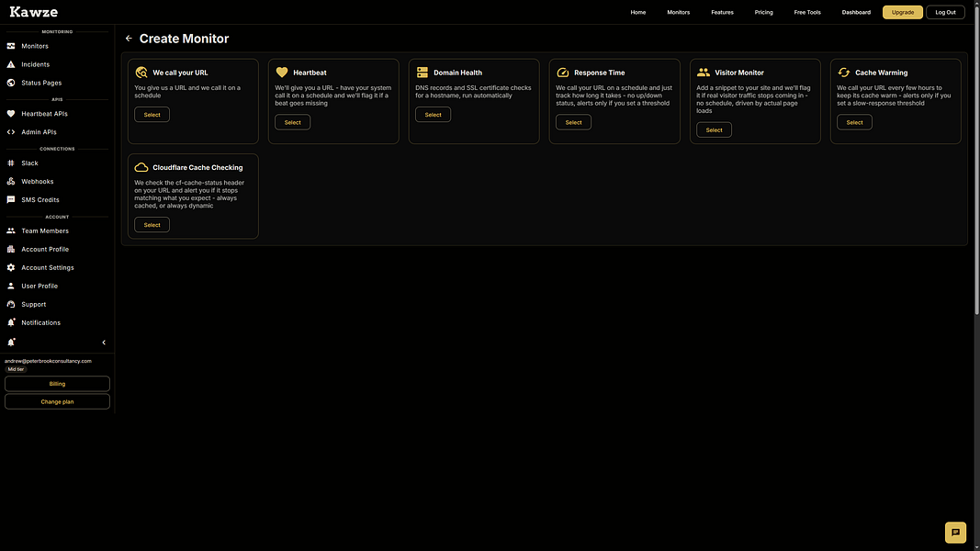Image resolution: width=980 pixels, height=551 pixels.
Task: Click the page vertical scrollbar
Action: click(x=976, y=159)
